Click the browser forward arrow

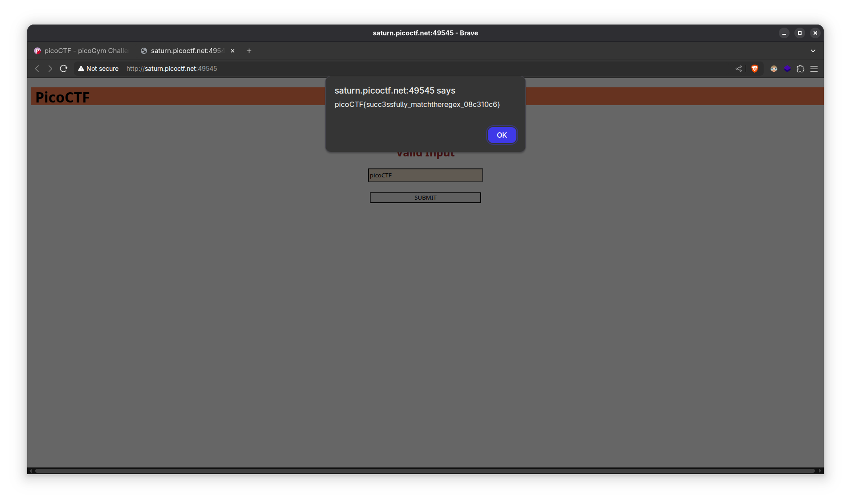tap(50, 69)
